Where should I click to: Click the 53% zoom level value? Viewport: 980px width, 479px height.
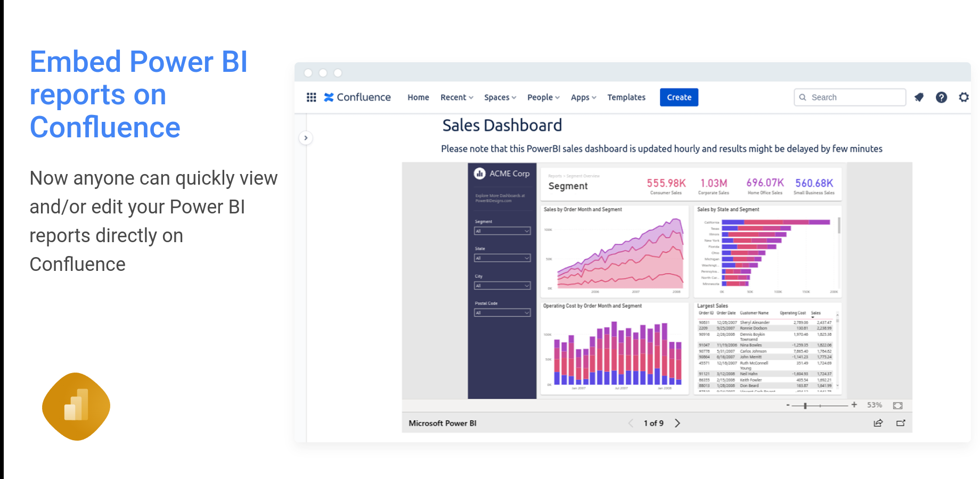click(875, 405)
